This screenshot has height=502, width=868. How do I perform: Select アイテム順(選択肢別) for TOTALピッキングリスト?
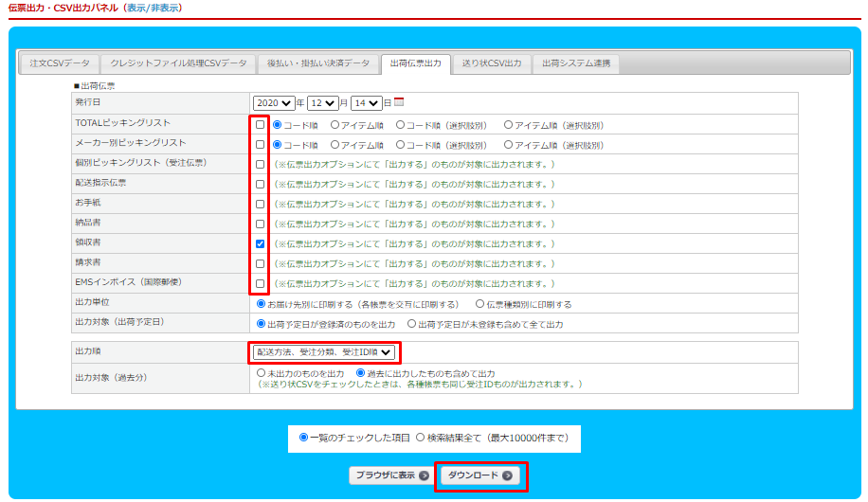tap(508, 125)
